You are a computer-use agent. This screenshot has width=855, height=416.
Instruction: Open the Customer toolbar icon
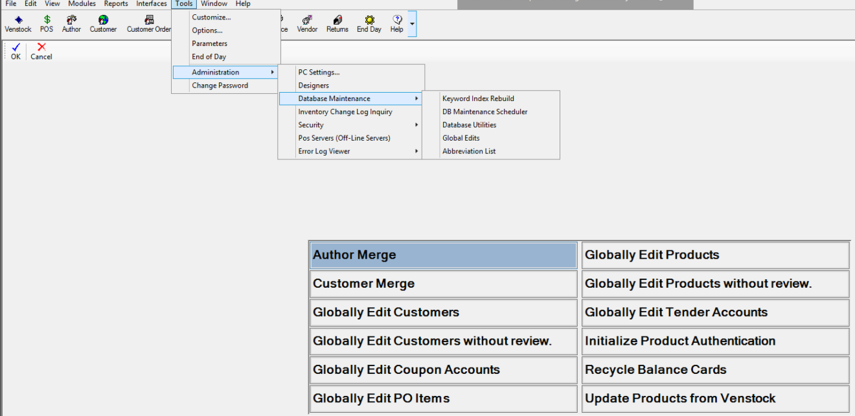103,24
